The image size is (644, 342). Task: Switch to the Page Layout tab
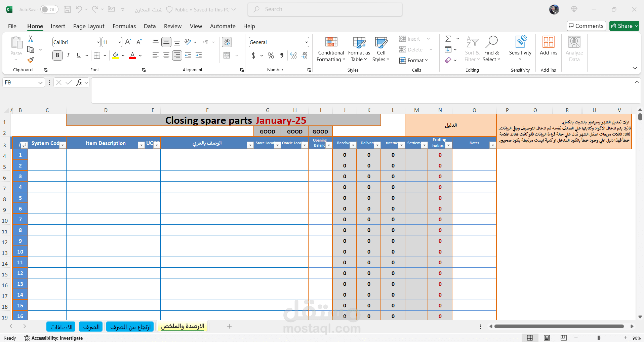tap(89, 26)
